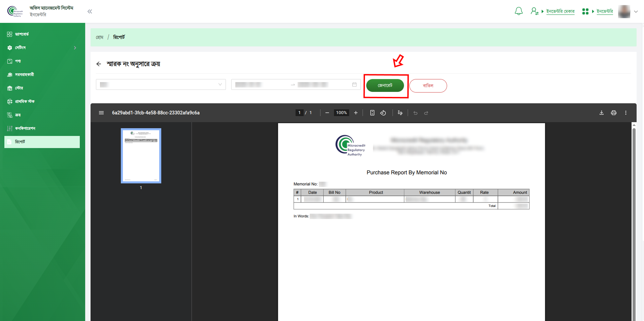The image size is (644, 321).
Task: Toggle the PDF sidebar menu icon
Action: [x=101, y=113]
